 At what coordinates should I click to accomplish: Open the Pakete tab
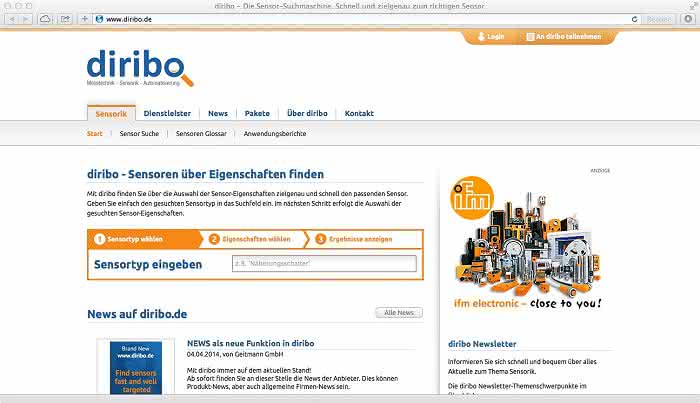(x=257, y=113)
